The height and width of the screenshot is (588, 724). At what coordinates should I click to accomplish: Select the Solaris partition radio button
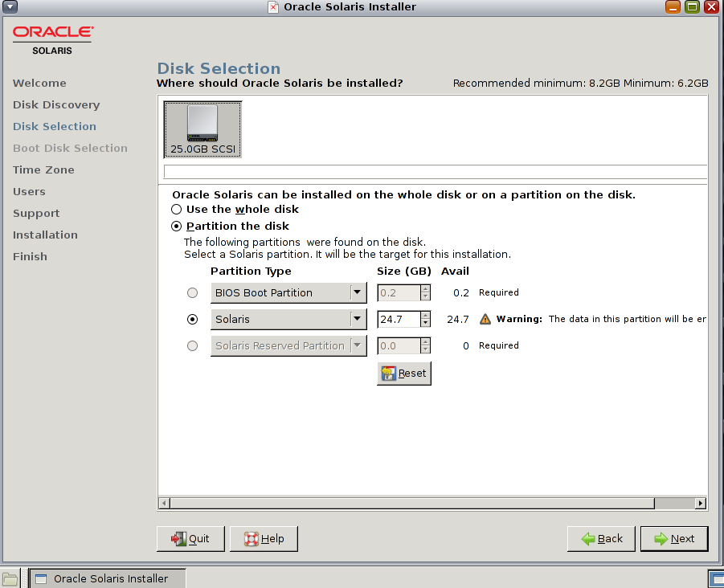point(192,319)
